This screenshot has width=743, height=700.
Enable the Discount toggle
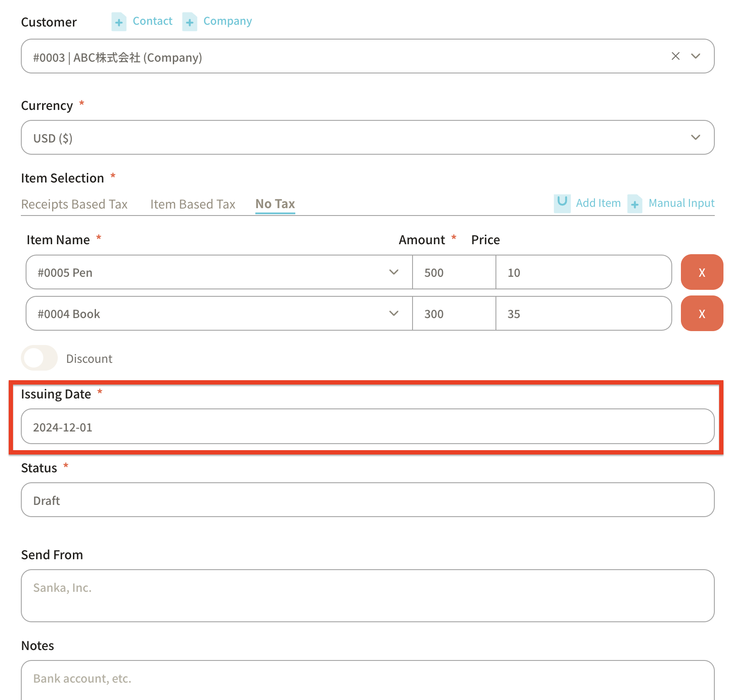(x=40, y=358)
